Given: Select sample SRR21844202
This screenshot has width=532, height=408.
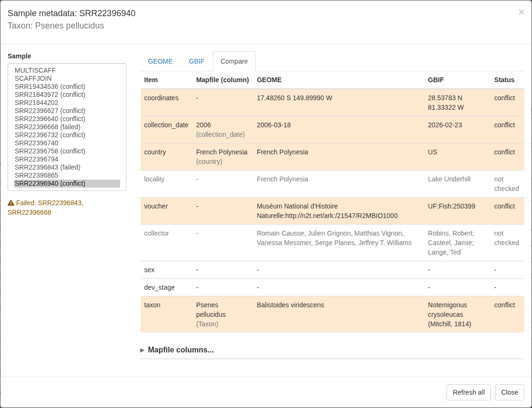Looking at the screenshot, I should 67,103.
